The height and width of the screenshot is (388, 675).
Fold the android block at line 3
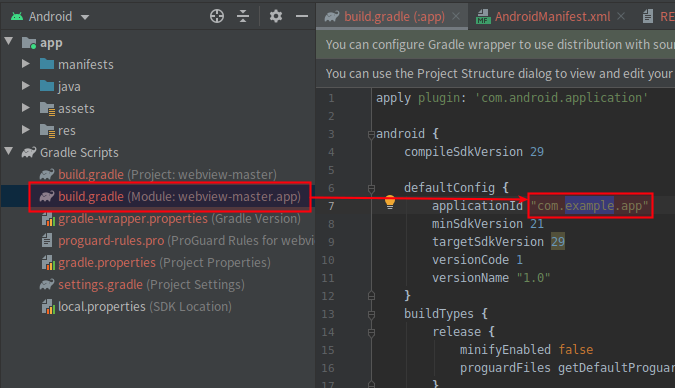pyautogui.click(x=371, y=135)
